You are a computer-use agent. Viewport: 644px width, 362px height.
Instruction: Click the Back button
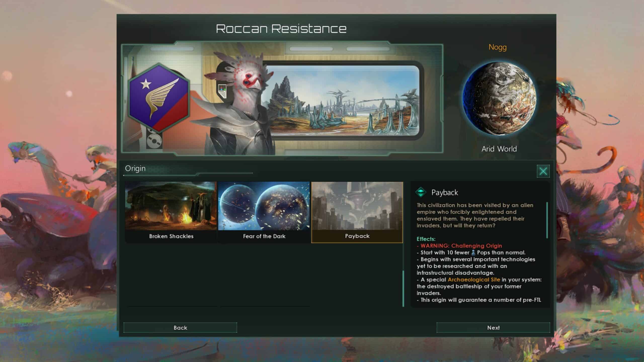pyautogui.click(x=180, y=328)
